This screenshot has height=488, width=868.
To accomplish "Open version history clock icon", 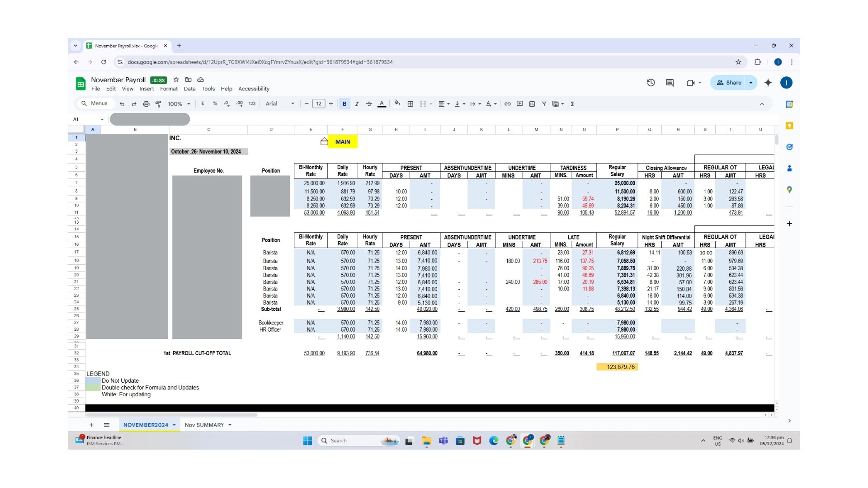I will (x=651, y=83).
